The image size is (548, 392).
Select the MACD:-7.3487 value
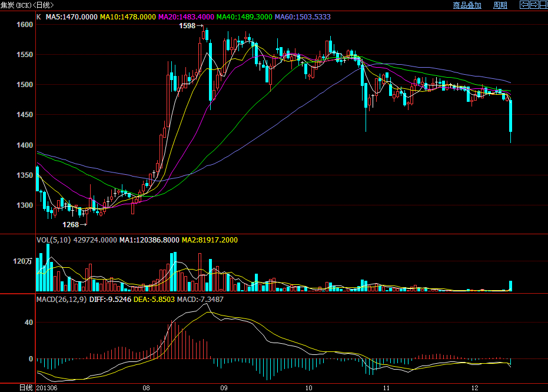[x=200, y=300]
